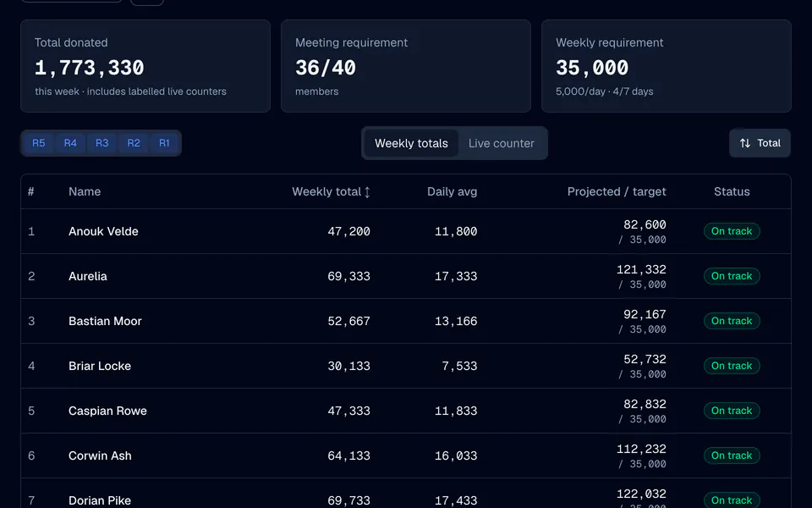The image size is (812, 508).
Task: Click Anouk Velde's On track status badge
Action: 732,231
